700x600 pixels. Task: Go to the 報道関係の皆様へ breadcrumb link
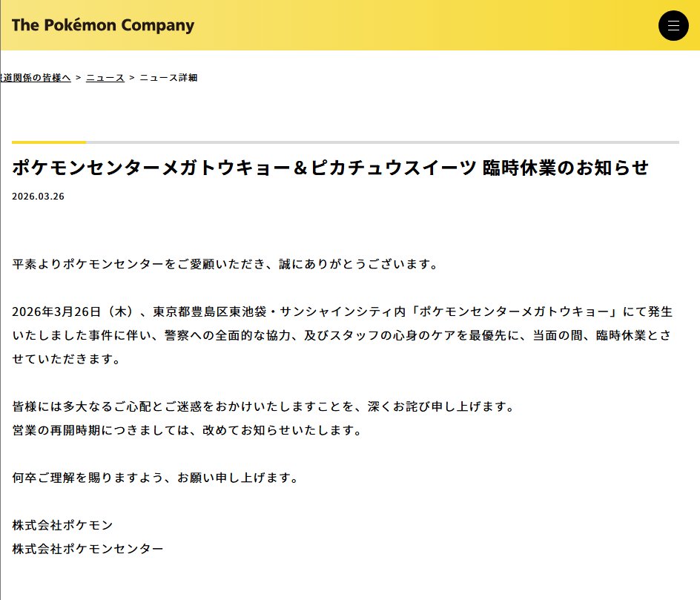pos(35,78)
